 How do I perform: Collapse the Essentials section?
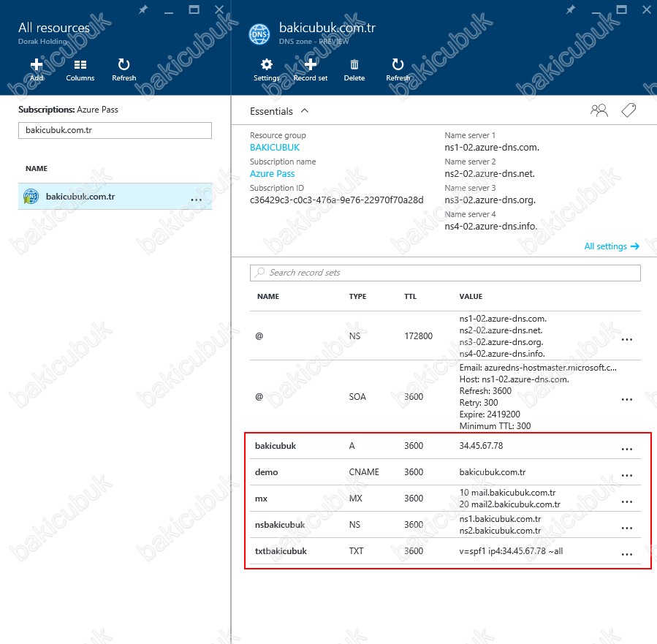tap(305, 110)
